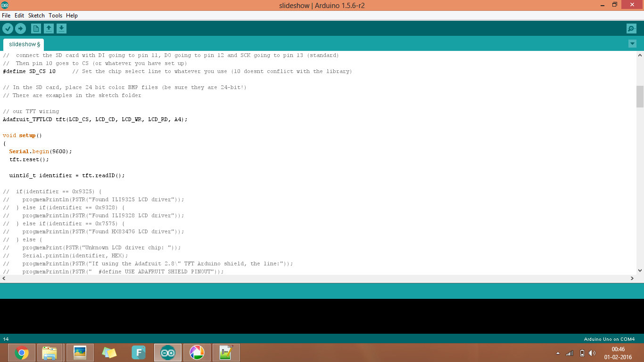The image size is (644, 362).
Task: Click the editor scrollbar up arrow
Action: point(640,55)
